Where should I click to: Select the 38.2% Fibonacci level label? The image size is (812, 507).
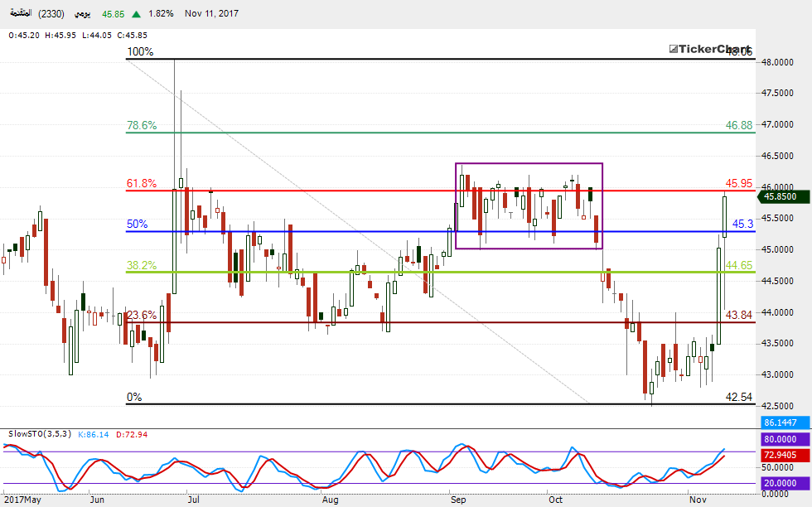pos(142,265)
